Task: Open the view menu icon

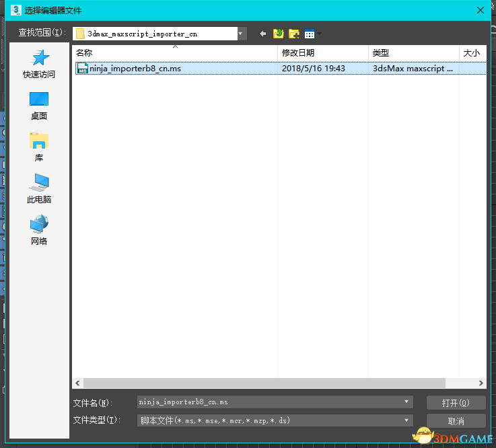Action: point(310,34)
